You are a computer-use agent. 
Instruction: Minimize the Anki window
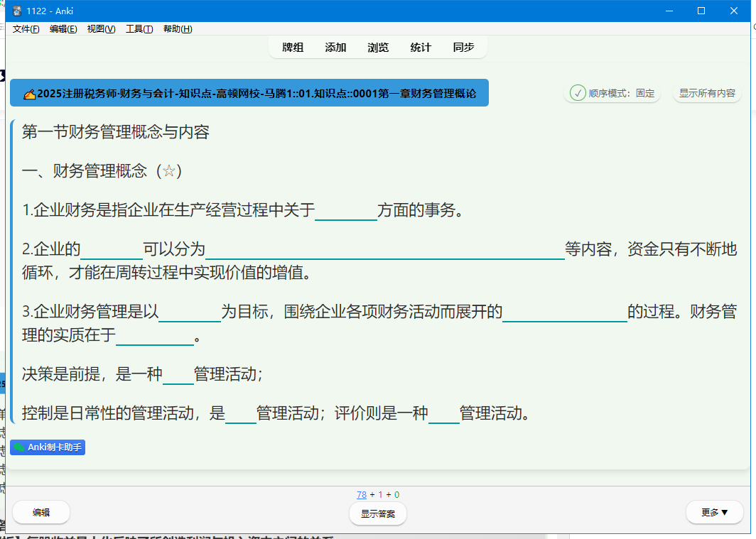[669, 11]
